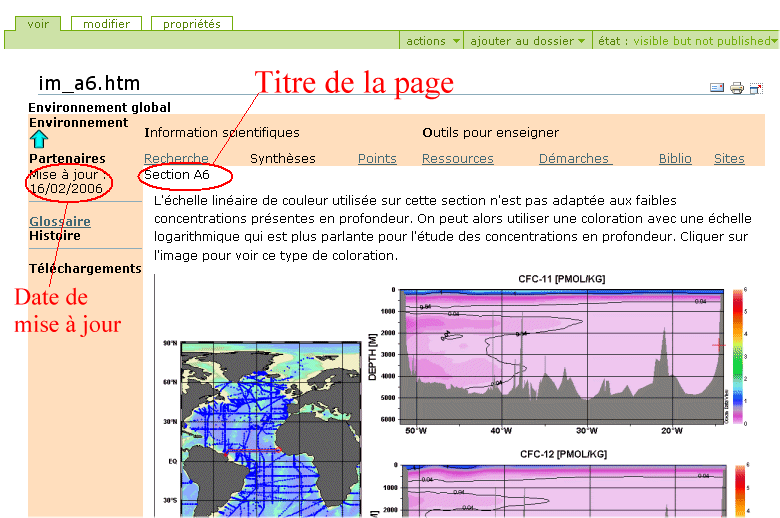The width and height of the screenshot is (780, 518).
Task: Expand the 'ajouter au dossier' dropdown
Action: tap(528, 41)
